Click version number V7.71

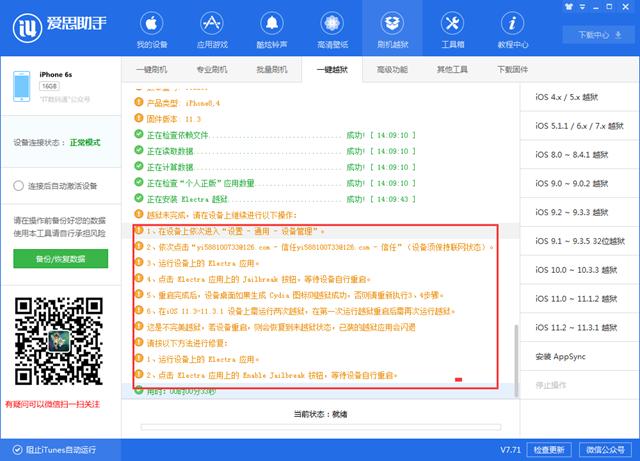511,450
